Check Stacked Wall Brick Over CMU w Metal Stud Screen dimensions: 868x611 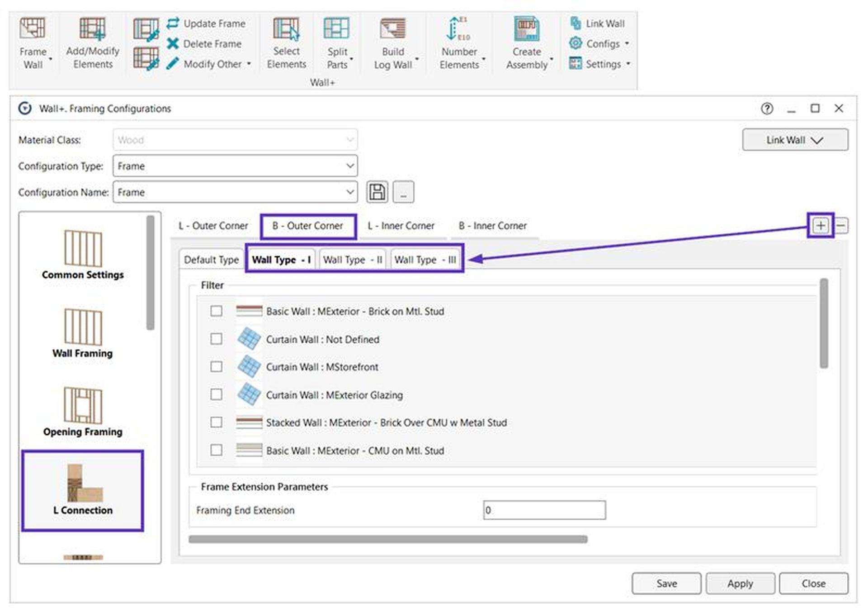[x=217, y=422]
